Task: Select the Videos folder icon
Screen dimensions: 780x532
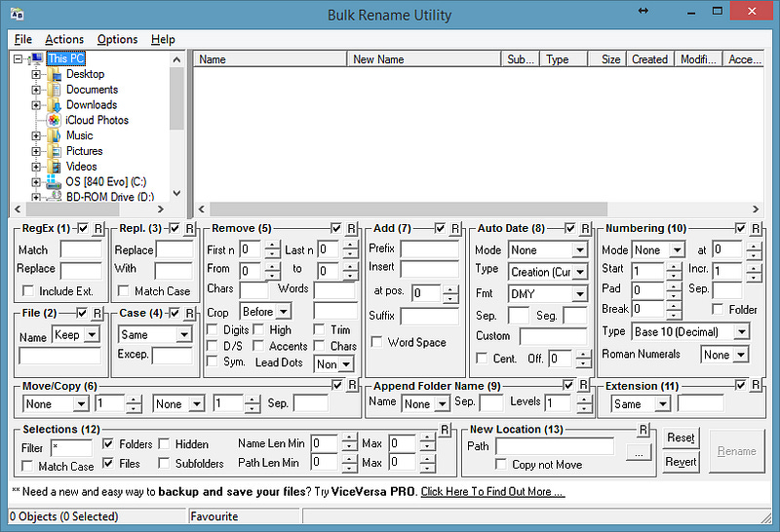Action: (x=54, y=167)
